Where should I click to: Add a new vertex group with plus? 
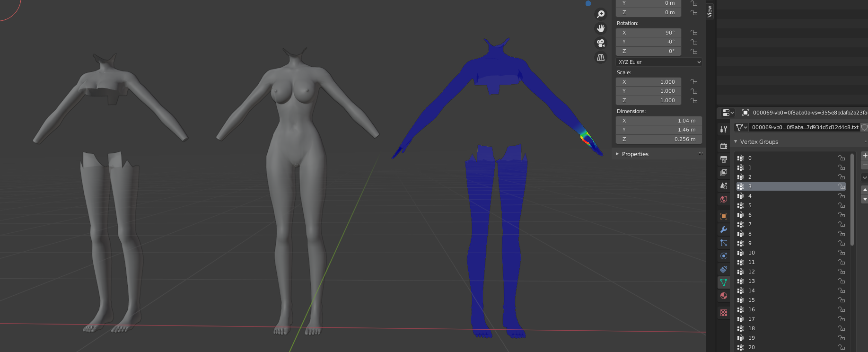pos(865,155)
